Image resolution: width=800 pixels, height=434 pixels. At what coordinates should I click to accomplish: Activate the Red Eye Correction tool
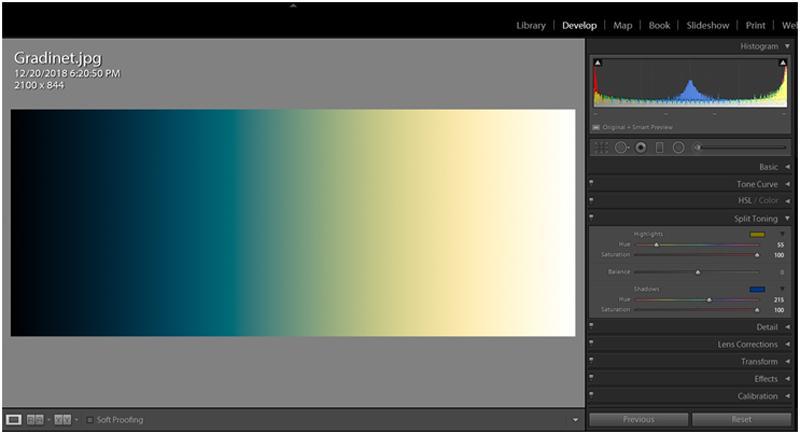[x=640, y=148]
